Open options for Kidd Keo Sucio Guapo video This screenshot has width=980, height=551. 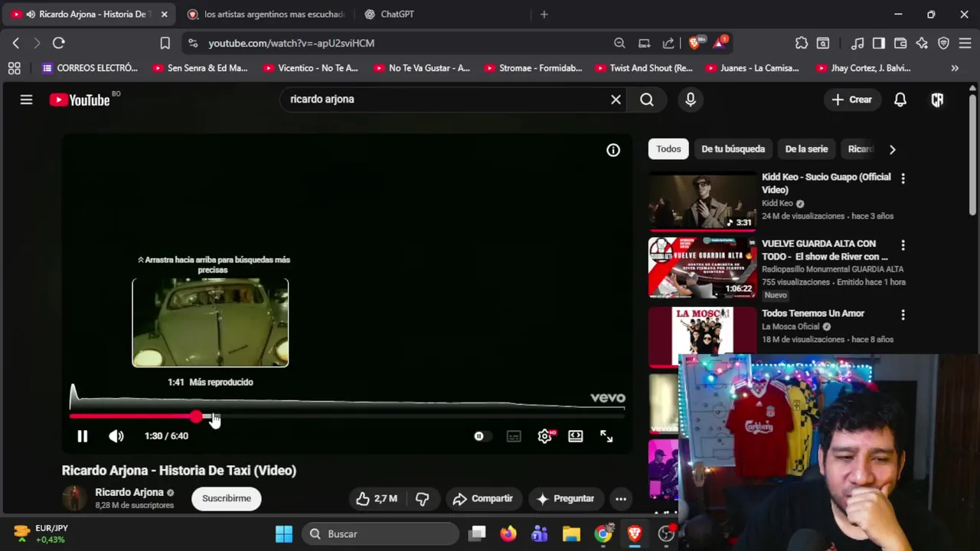click(x=903, y=178)
